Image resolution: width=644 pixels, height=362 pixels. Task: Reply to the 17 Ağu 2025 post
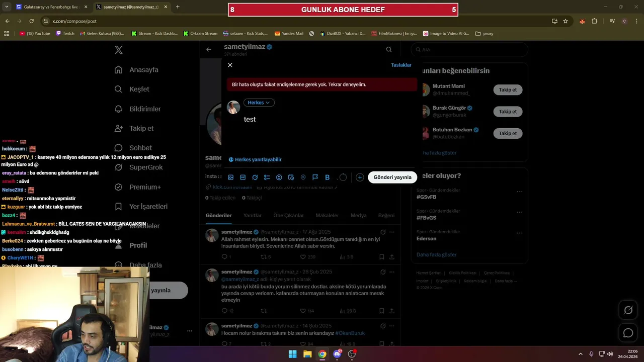click(224, 257)
